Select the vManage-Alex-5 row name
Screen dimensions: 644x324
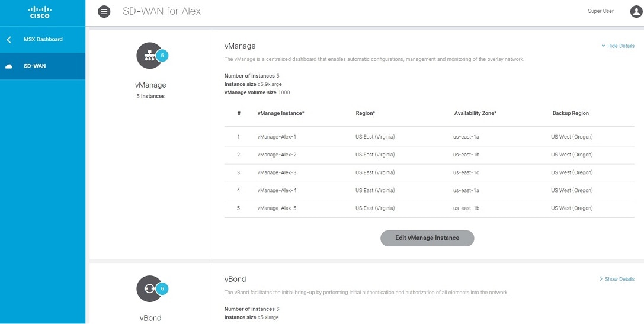coord(277,208)
